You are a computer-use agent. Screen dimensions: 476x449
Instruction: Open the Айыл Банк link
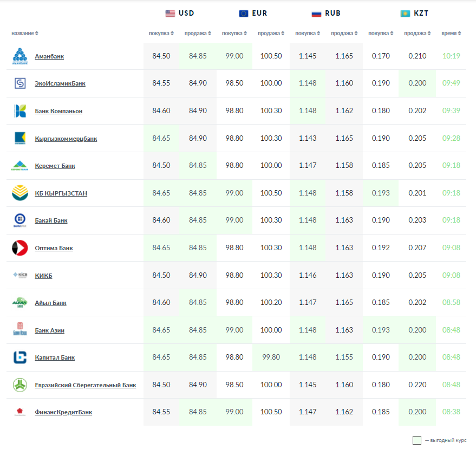click(50, 303)
